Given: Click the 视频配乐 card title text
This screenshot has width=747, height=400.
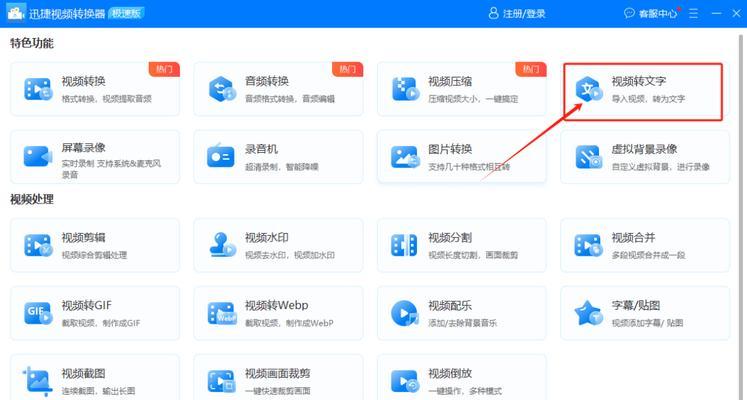Looking at the screenshot, I should (450, 305).
